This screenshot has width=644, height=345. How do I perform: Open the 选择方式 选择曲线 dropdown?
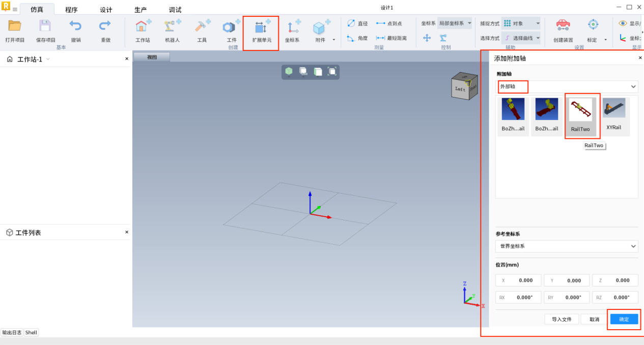coord(521,38)
